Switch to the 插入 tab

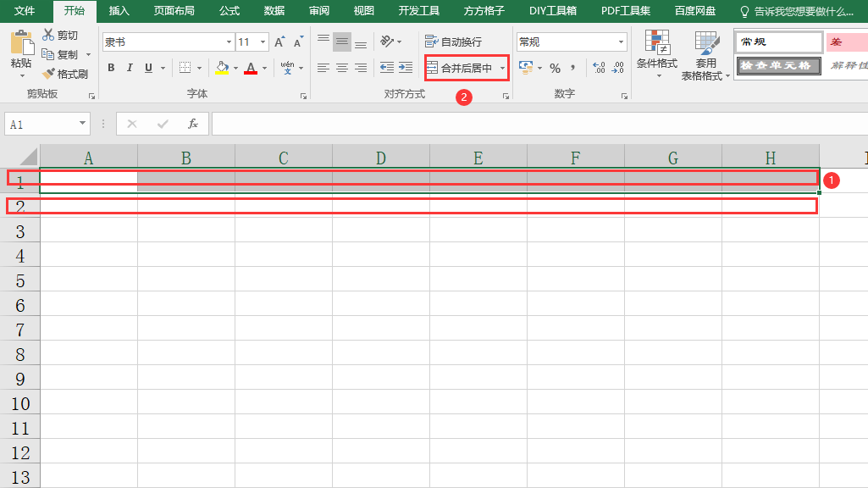(x=119, y=10)
